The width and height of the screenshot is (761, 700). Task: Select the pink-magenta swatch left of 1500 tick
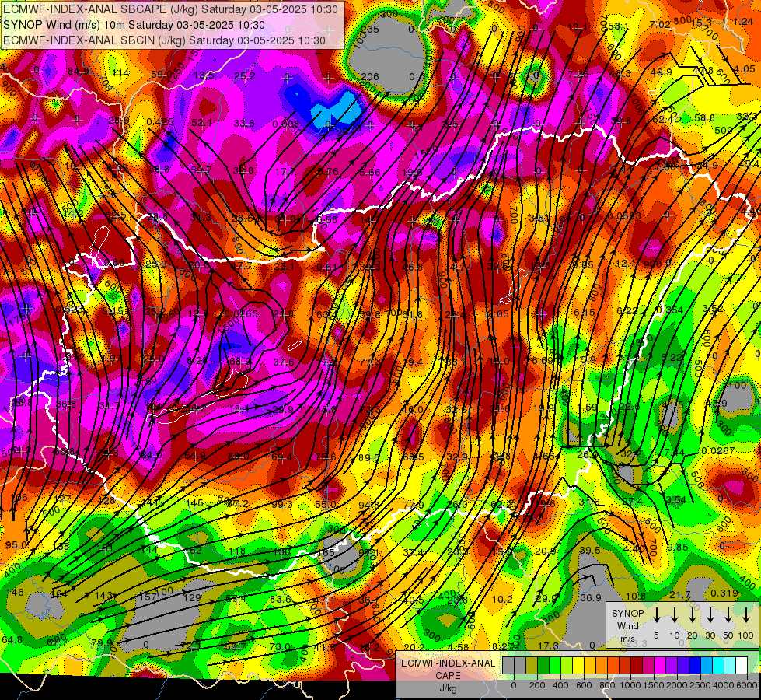click(x=648, y=665)
